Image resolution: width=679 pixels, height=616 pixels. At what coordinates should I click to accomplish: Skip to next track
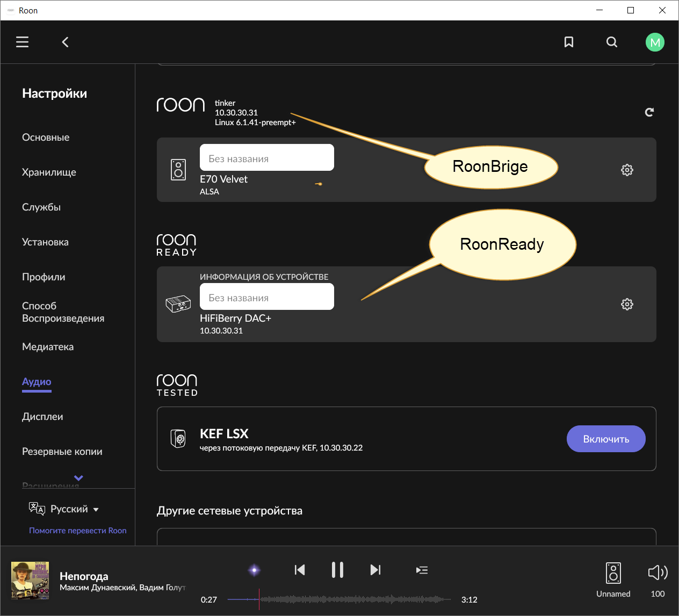(375, 570)
